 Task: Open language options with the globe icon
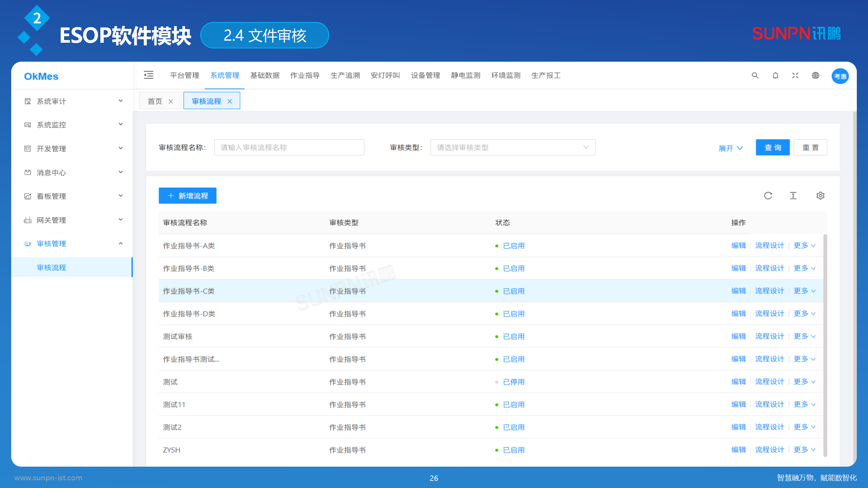point(816,76)
